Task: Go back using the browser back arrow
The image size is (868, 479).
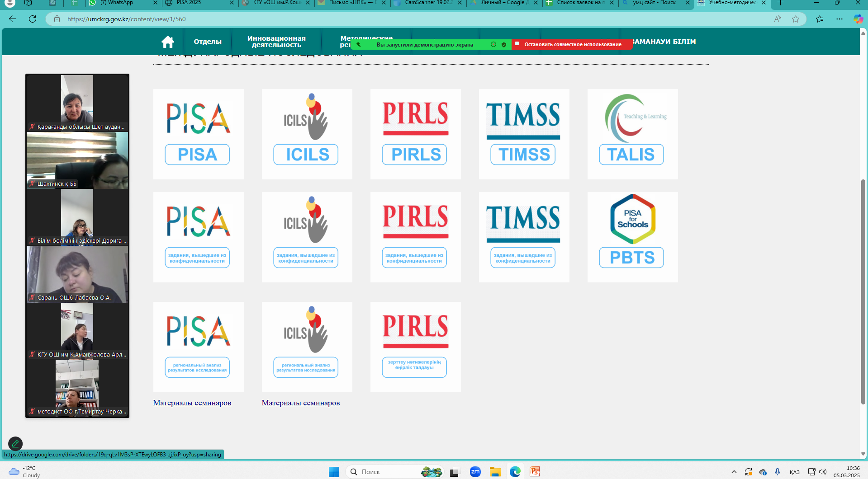Action: coord(13,19)
